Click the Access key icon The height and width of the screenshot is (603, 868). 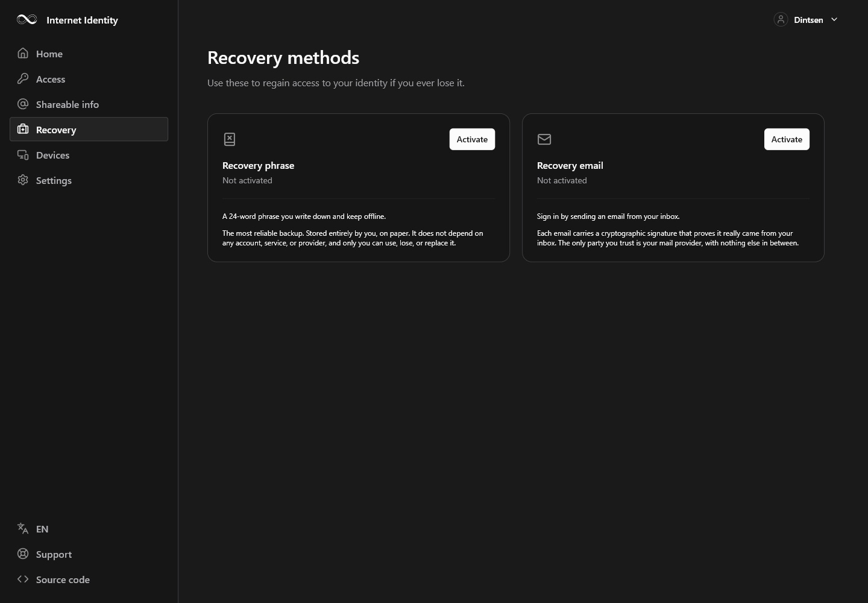click(x=23, y=78)
